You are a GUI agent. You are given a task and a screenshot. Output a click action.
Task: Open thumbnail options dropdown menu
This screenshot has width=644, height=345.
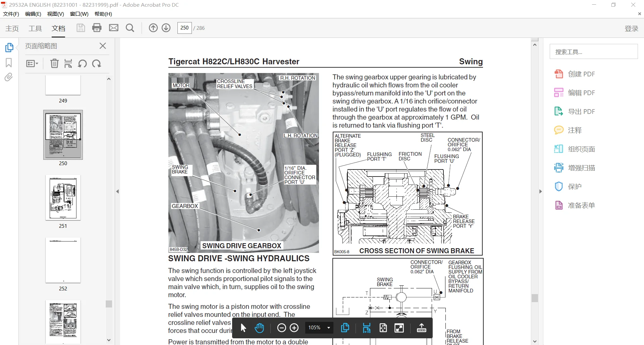click(x=32, y=64)
